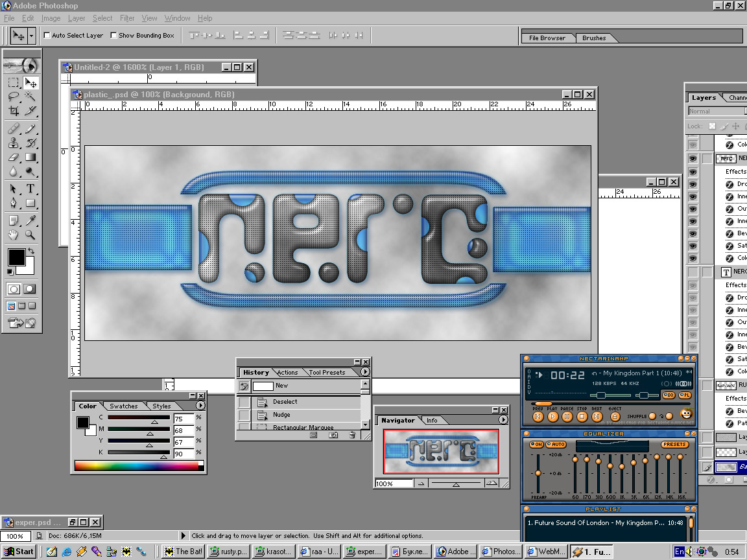Viewport: 747px width, 560px height.
Task: Select the Zoom tool
Action: point(30,234)
